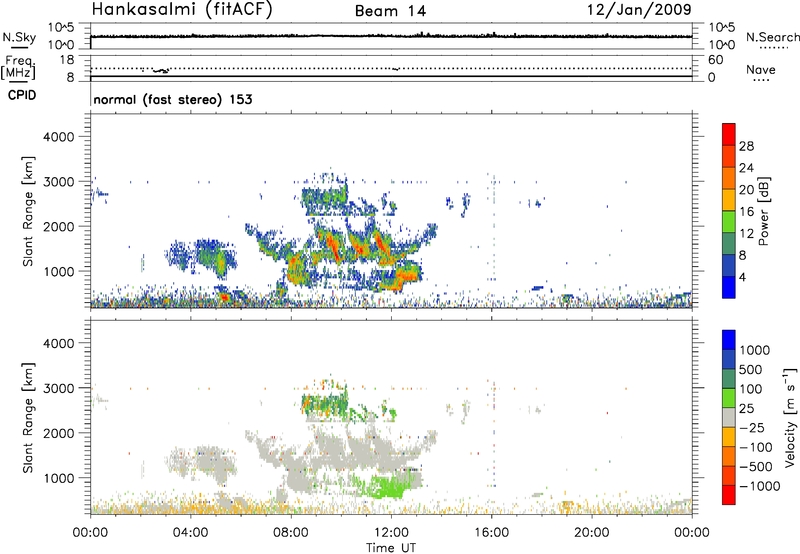Screen dimensions: 800x554
Task: Pick the Power colorbar segment between 20 and 24
Action: [x=729, y=179]
